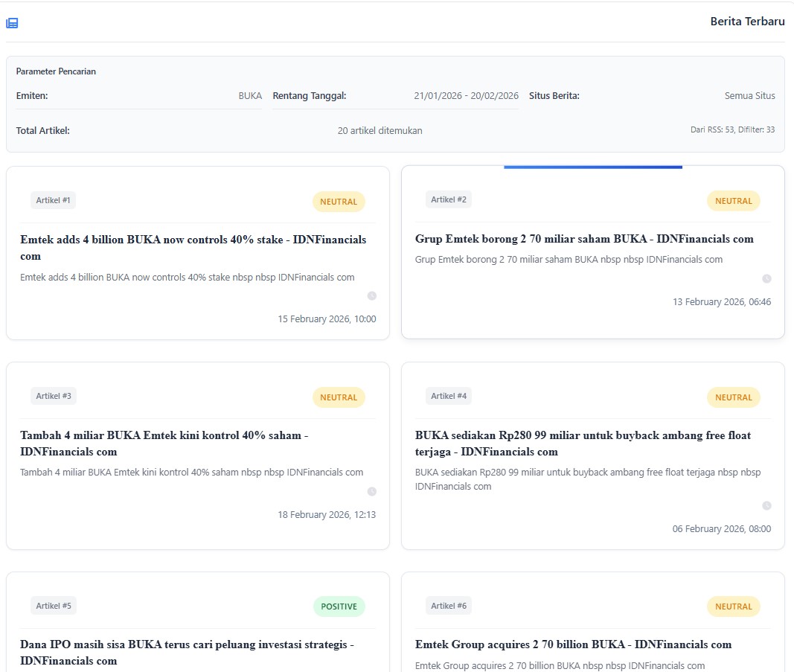This screenshot has height=672, width=794.
Task: Click the clock icon in Artikel #4
Action: coord(766,505)
